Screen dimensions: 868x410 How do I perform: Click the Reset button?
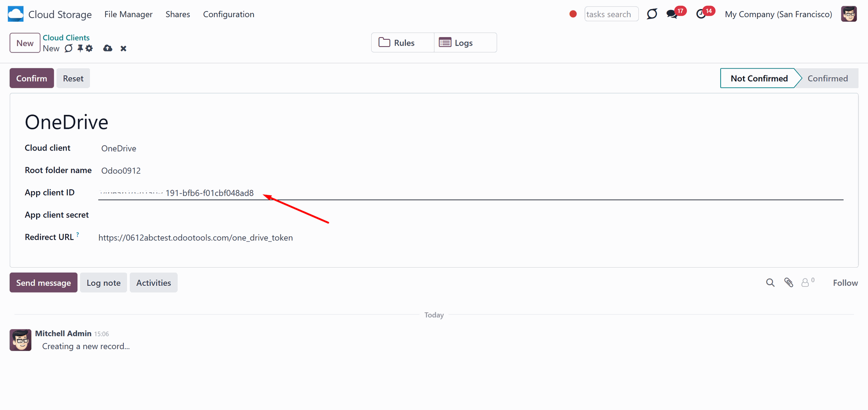pos(73,78)
